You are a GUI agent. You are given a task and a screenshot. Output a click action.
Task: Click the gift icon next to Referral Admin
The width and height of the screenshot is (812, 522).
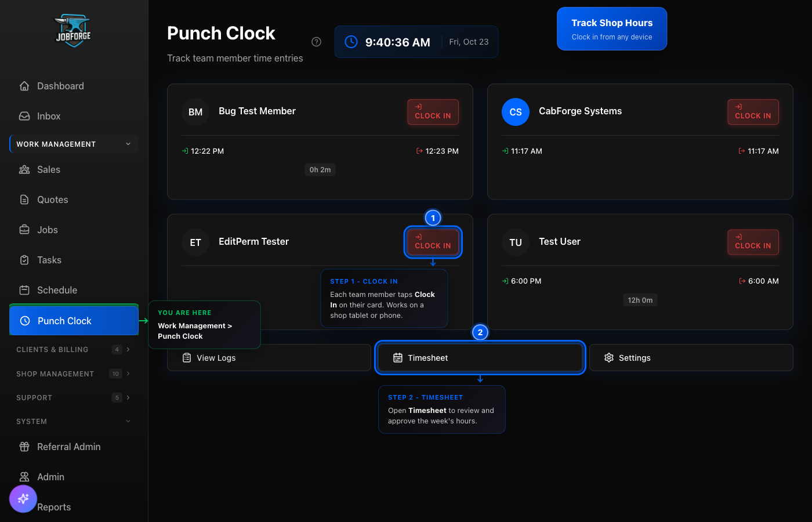(24, 447)
